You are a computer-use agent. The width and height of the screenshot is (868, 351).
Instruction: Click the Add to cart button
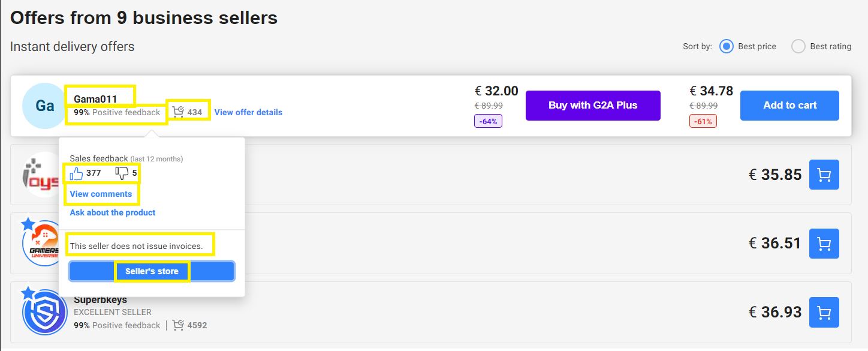tap(789, 105)
